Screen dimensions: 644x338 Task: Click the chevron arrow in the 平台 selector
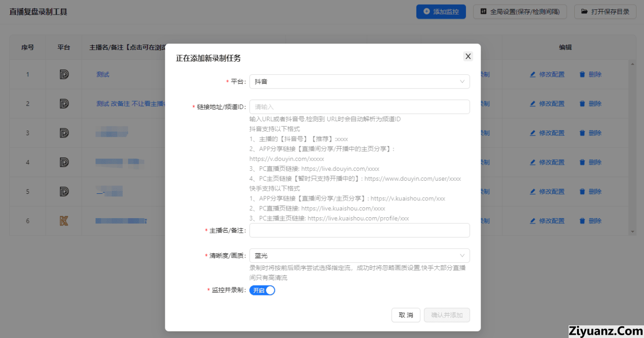(462, 81)
